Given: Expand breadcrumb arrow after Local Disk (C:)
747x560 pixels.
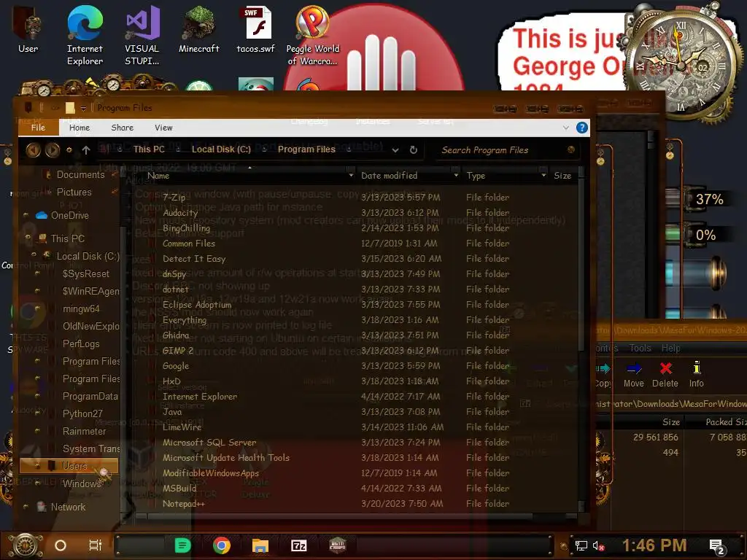Looking at the screenshot, I should coord(264,149).
